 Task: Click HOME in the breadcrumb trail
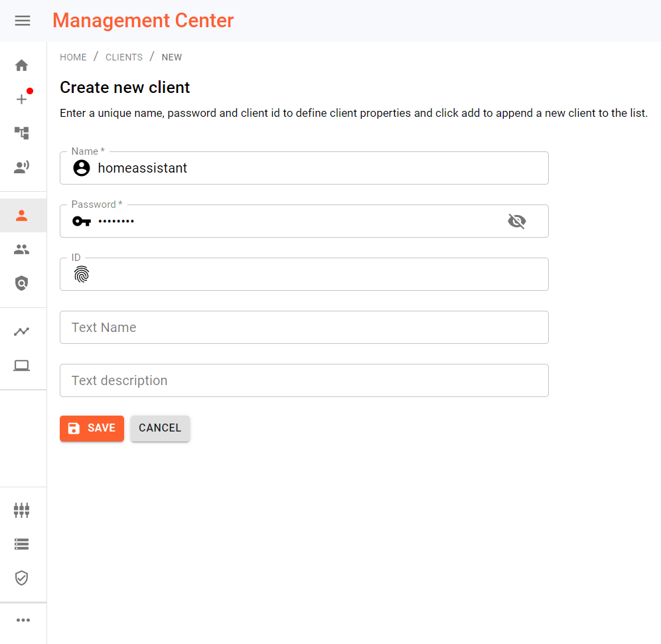tap(73, 57)
